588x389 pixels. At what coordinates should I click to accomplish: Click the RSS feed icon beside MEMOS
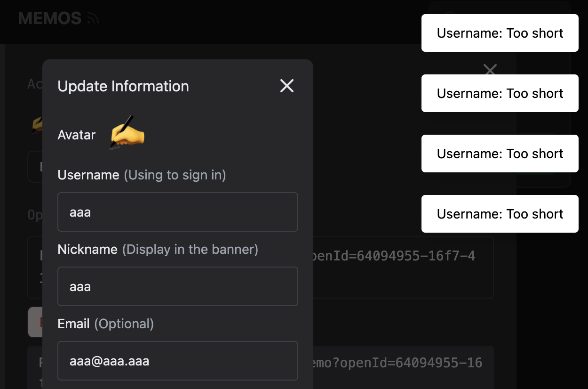tap(94, 18)
